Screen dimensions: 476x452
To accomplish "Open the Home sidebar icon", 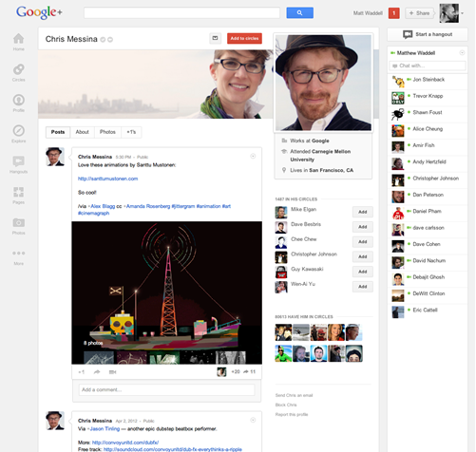I will tap(18, 39).
